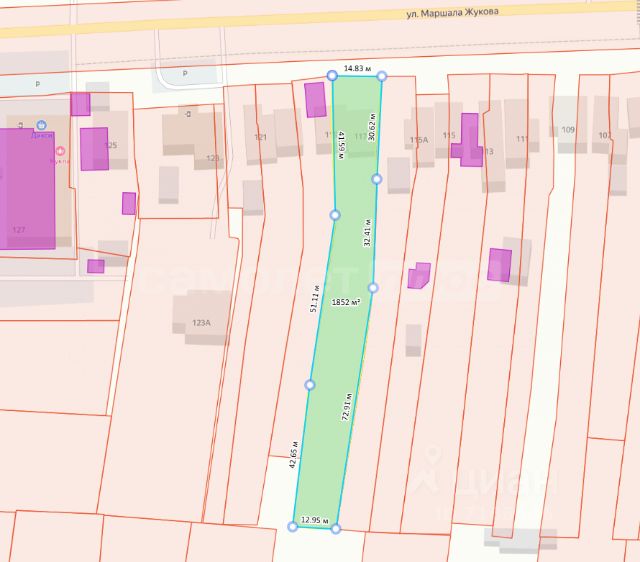Click the parking marker P above the Дикси store
Viewport: 640px width, 562px height.
pyautogui.click(x=38, y=84)
